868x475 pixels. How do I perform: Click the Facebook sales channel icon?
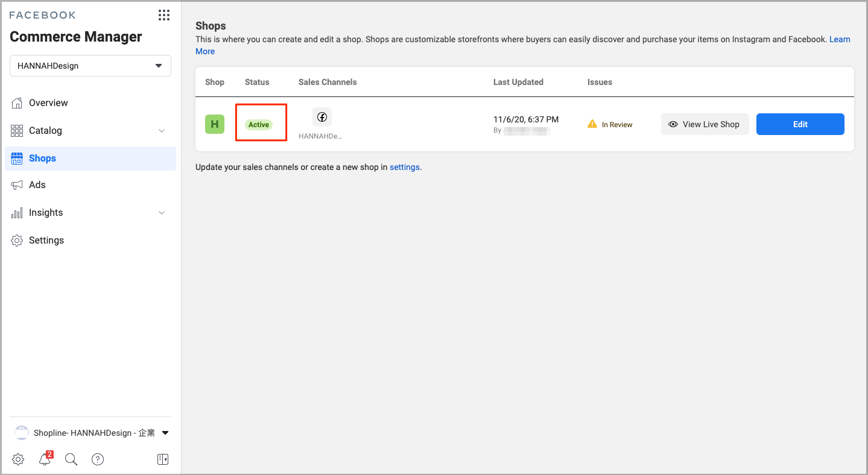point(322,117)
